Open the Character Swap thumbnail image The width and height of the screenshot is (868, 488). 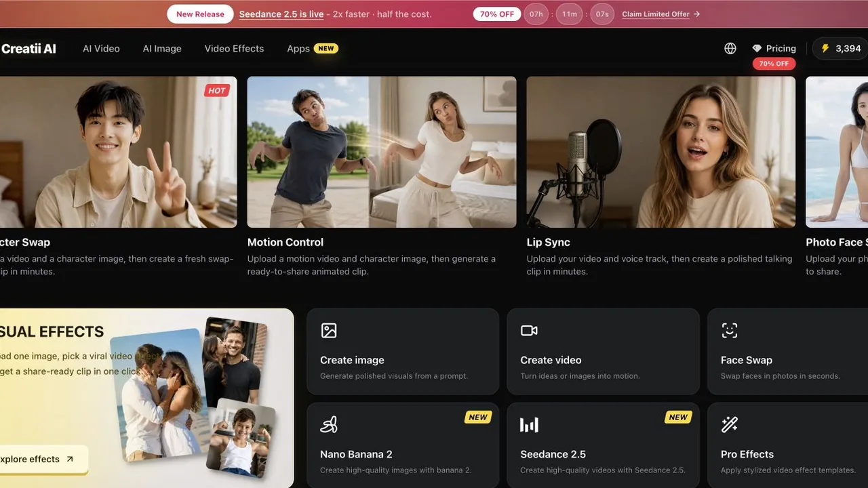coord(118,152)
